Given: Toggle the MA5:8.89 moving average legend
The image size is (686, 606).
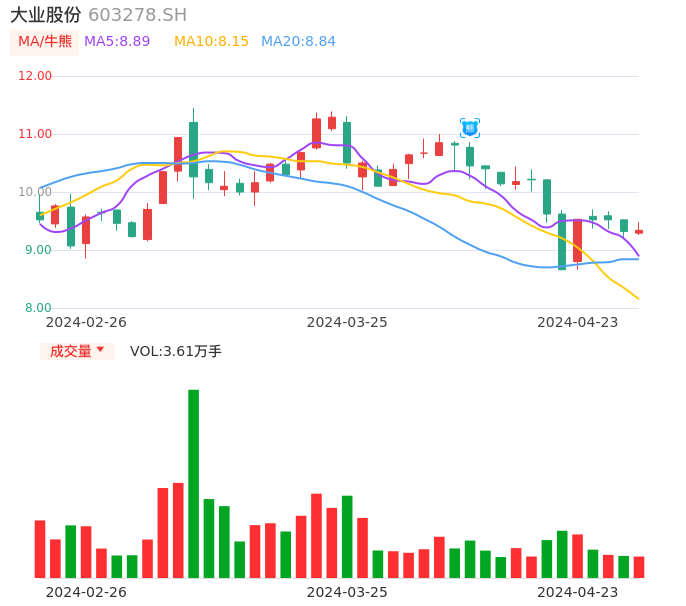Looking at the screenshot, I should click(117, 42).
